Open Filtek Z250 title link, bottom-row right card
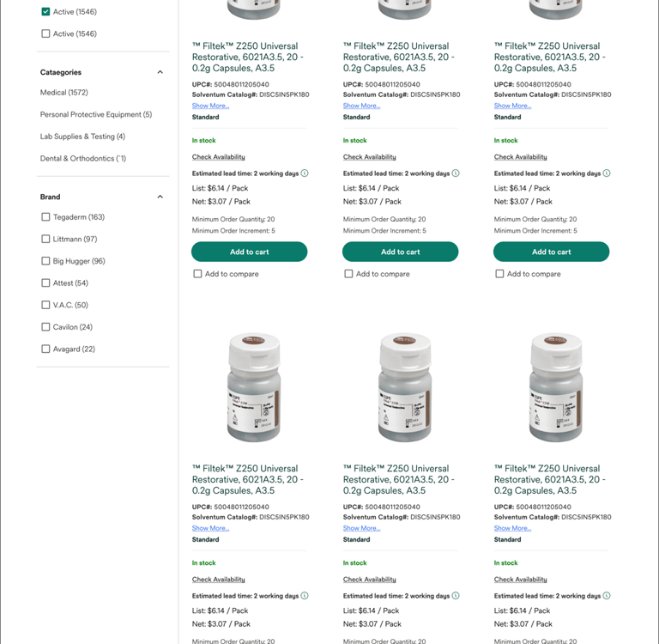 (549, 479)
